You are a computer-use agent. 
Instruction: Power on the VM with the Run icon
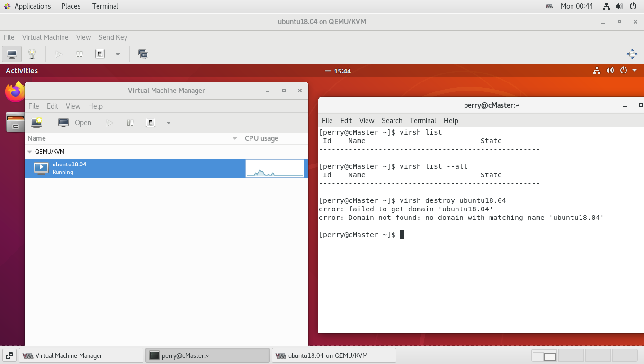pos(59,54)
